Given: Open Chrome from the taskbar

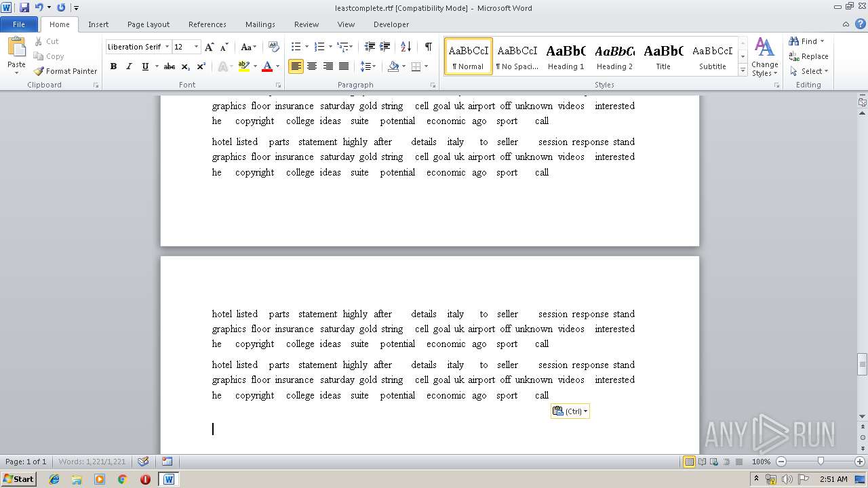Looking at the screenshot, I should click(122, 479).
